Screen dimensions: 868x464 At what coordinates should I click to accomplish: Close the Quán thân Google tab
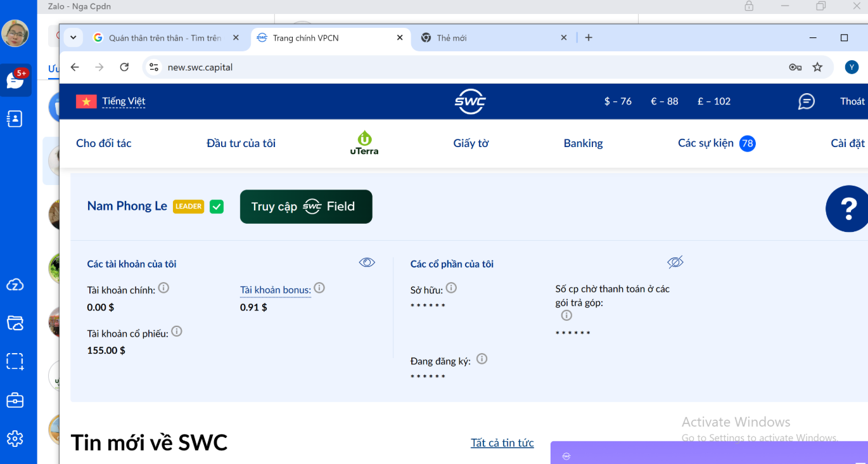tap(236, 38)
